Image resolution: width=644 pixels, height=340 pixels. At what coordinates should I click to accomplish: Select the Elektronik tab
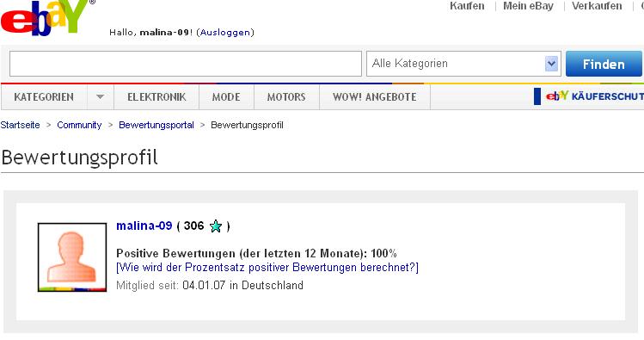click(156, 97)
